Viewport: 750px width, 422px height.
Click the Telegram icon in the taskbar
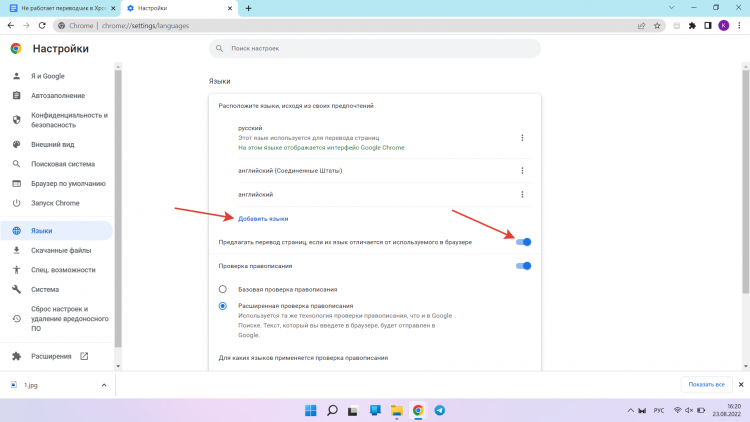click(x=439, y=410)
